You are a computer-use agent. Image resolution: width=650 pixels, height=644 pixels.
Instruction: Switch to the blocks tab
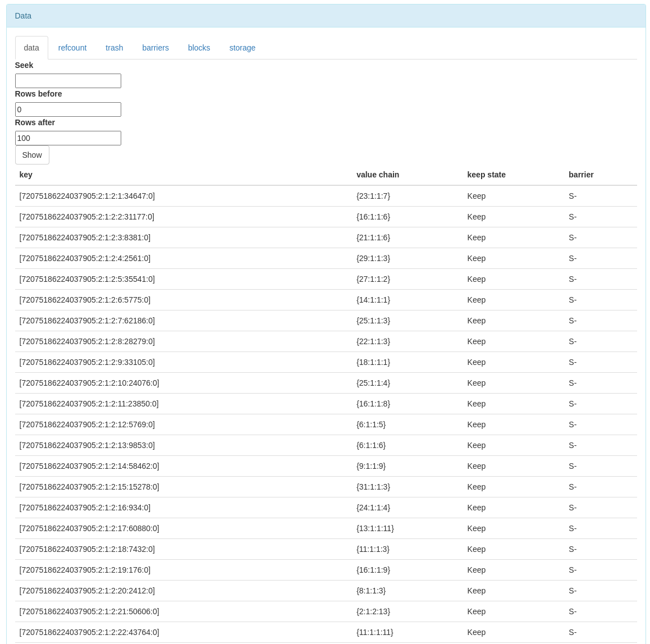pyautogui.click(x=199, y=48)
